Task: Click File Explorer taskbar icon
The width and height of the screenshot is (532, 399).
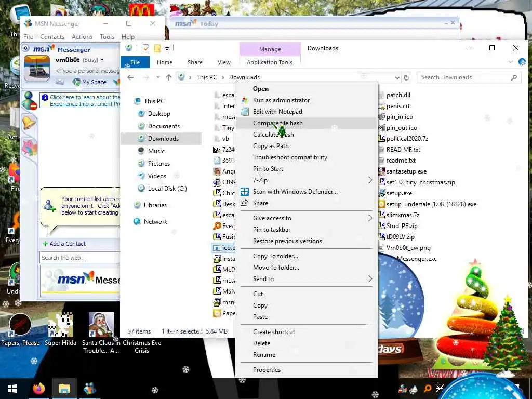Action: (x=64, y=389)
